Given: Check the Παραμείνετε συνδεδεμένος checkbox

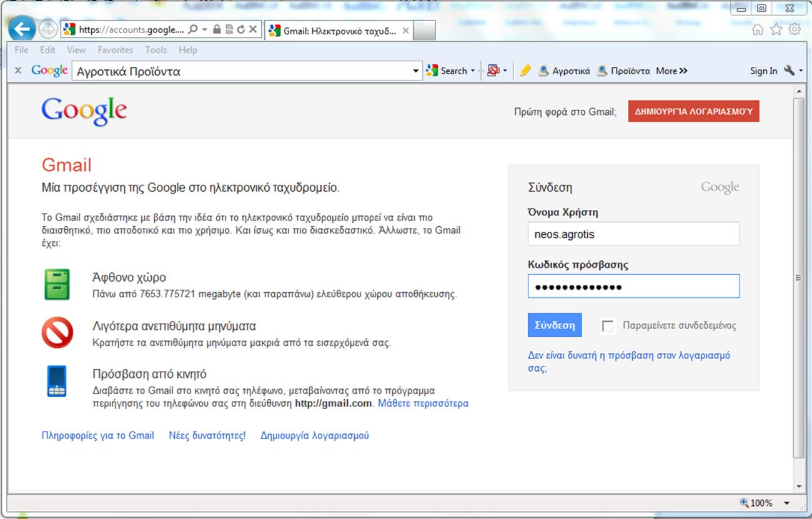Looking at the screenshot, I should tap(608, 326).
